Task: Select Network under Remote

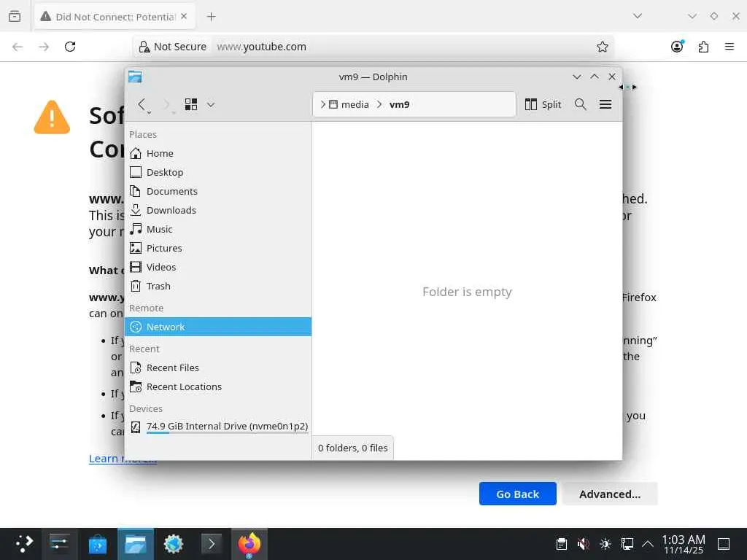Action: (x=218, y=327)
